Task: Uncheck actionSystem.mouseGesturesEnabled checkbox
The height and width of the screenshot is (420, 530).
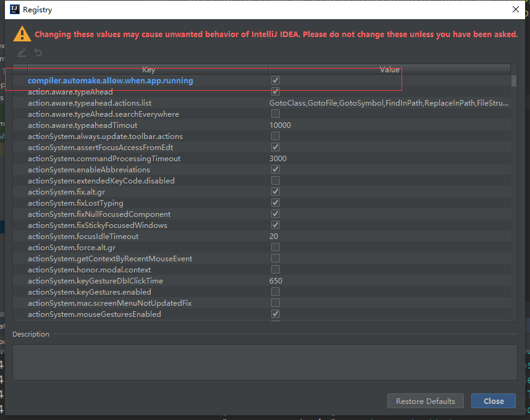Action: tap(276, 314)
